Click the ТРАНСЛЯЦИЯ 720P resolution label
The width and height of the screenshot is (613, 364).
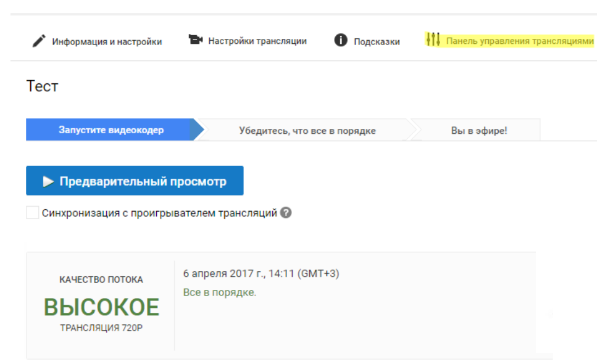pos(101,328)
